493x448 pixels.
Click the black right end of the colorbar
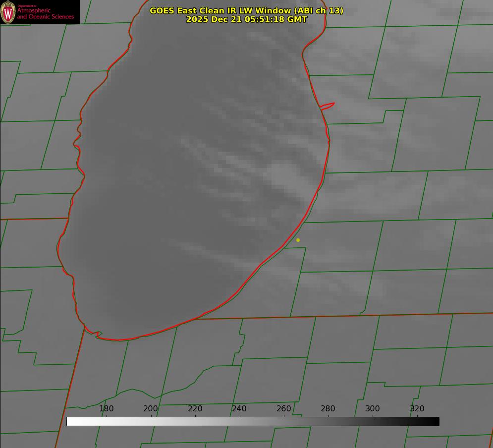click(x=435, y=421)
